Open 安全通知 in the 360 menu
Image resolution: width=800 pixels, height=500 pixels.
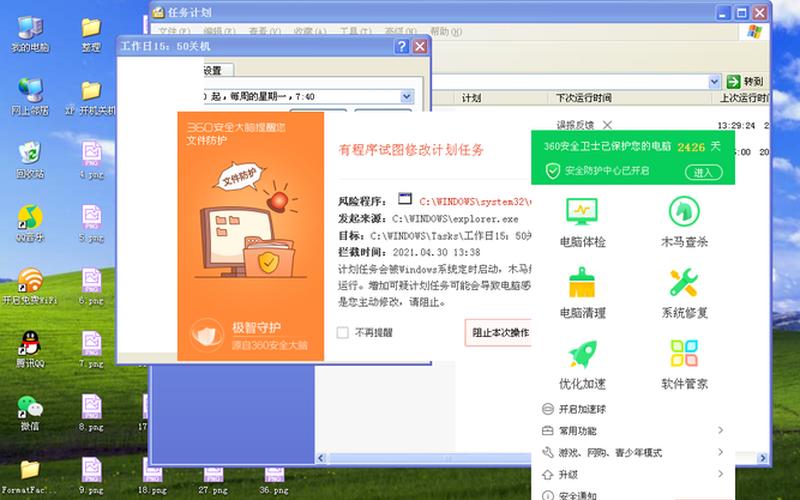point(569,495)
